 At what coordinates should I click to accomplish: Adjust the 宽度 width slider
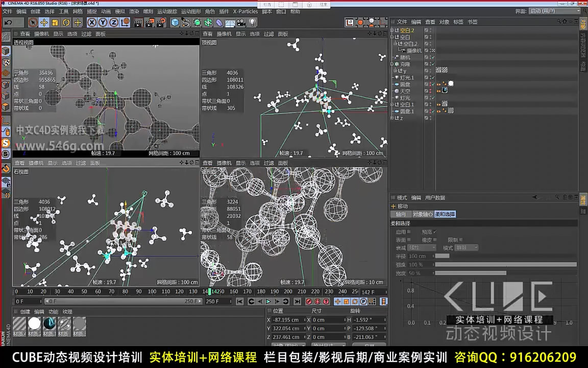coord(506,273)
